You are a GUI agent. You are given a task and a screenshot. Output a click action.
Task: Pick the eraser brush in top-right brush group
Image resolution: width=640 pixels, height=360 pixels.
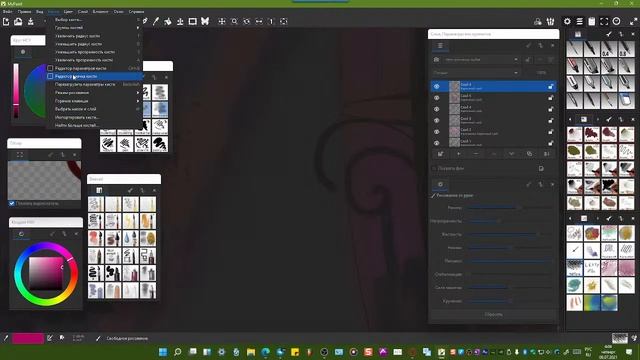627,100
